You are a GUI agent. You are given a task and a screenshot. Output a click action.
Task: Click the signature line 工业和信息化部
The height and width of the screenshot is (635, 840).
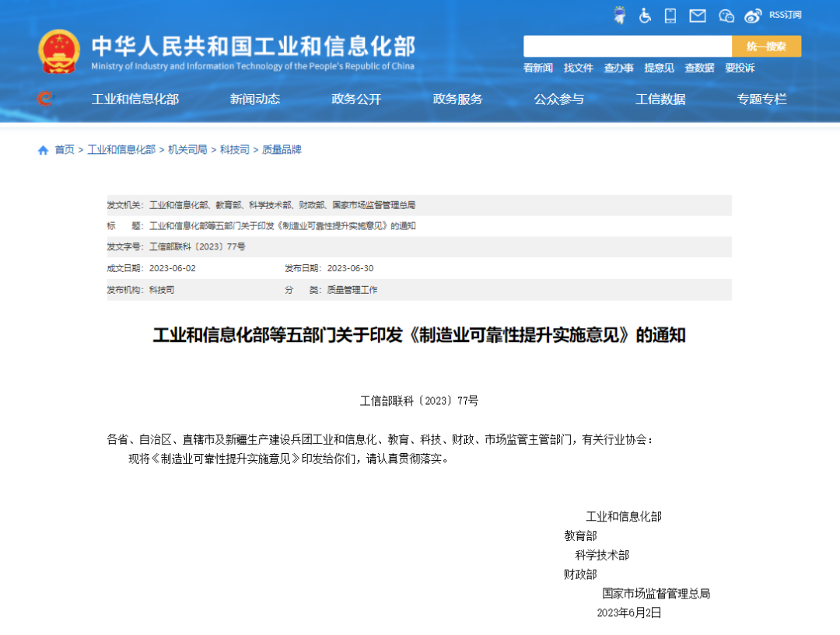(x=624, y=517)
